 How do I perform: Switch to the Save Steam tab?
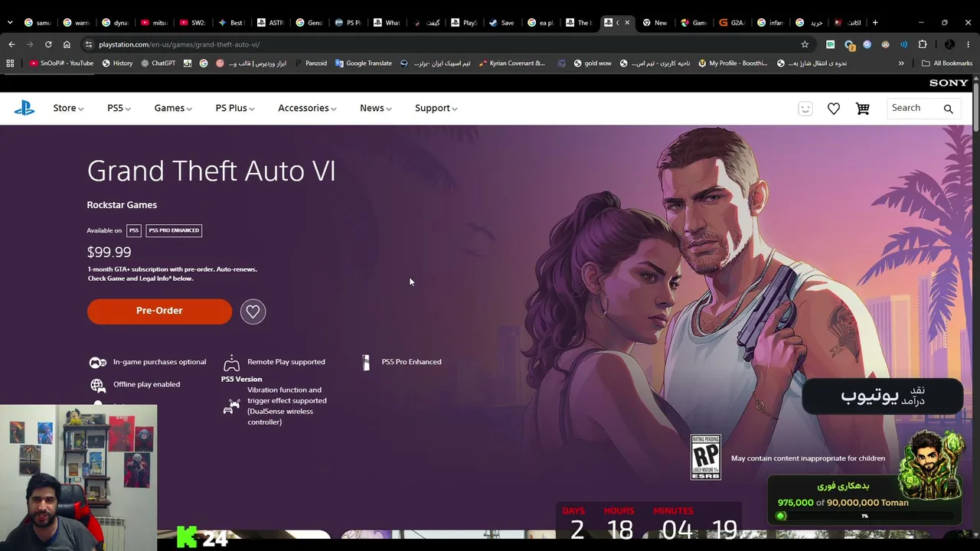(x=502, y=22)
